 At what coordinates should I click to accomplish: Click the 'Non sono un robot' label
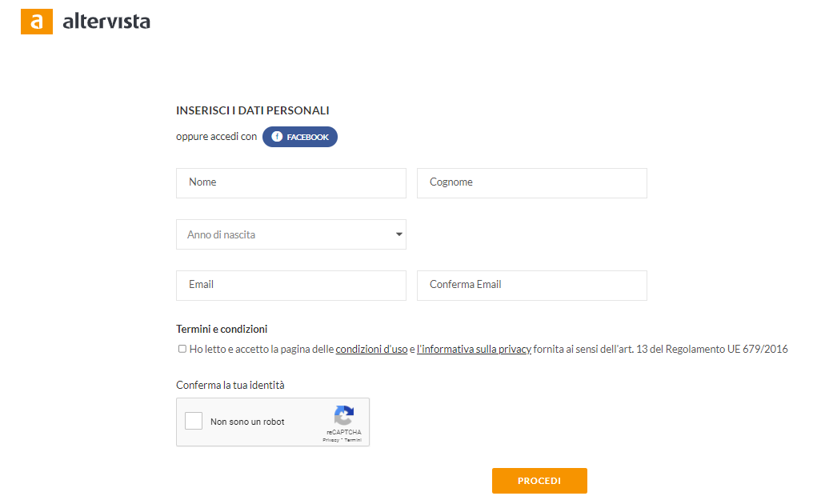click(247, 422)
